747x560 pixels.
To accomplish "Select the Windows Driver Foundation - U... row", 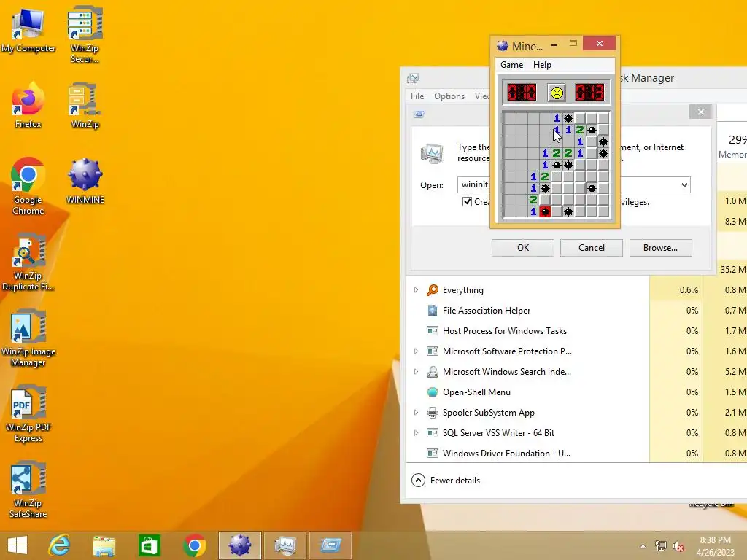I will coord(576,454).
